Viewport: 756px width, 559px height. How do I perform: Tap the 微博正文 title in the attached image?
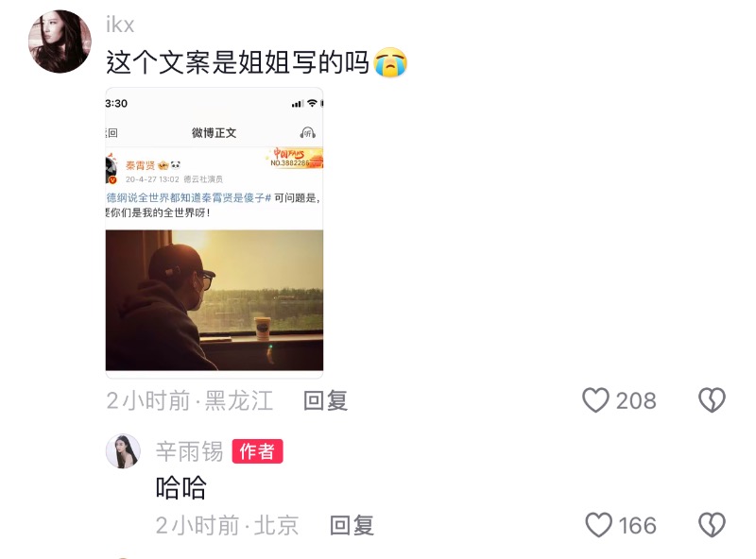(215, 132)
